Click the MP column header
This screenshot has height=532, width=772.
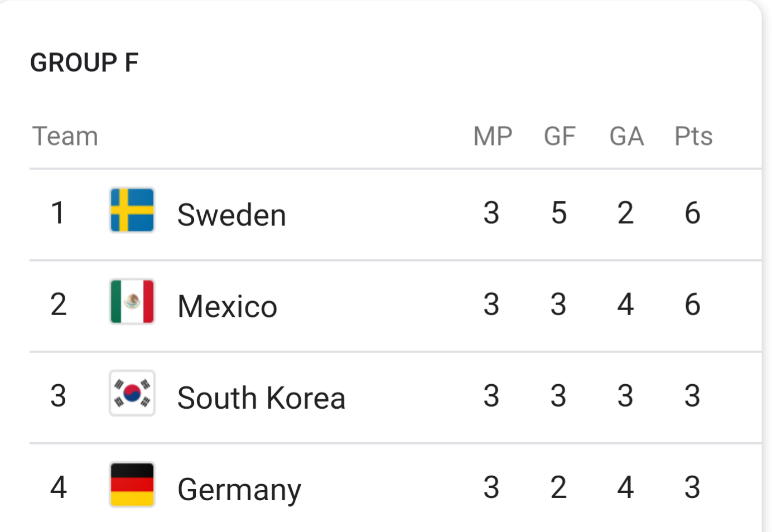click(493, 136)
